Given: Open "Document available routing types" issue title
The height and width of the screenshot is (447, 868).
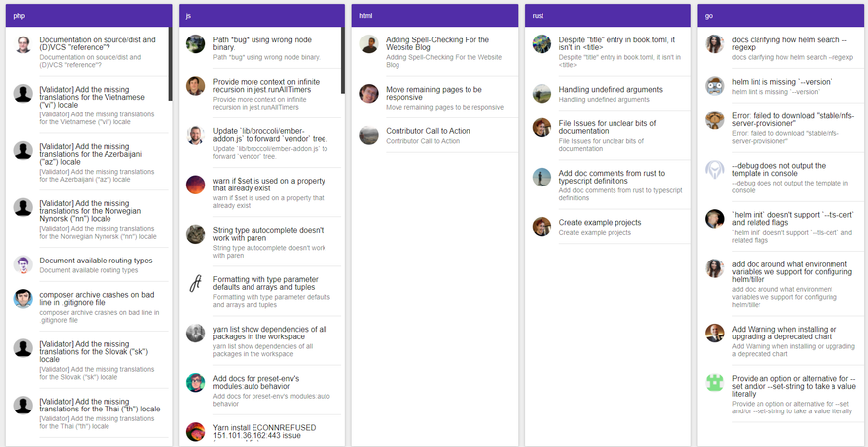Looking at the screenshot, I should point(96,261).
